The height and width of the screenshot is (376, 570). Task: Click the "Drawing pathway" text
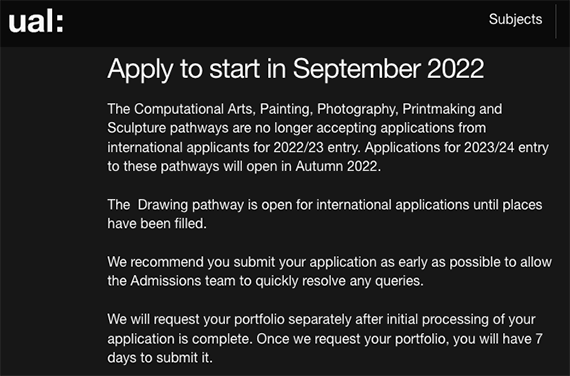click(x=191, y=205)
